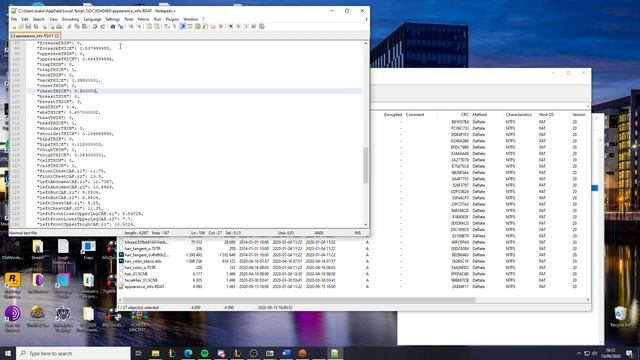Click run macro multiple times icon

tap(254, 27)
